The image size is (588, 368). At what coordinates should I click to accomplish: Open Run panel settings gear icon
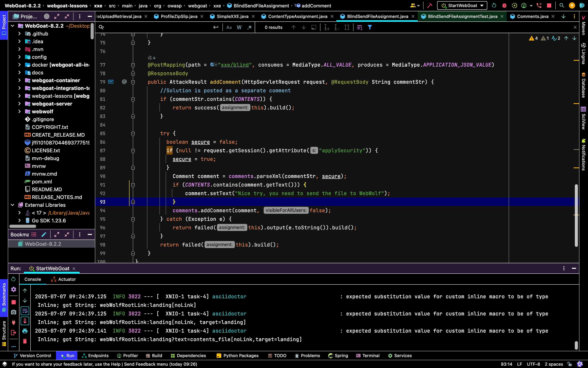(14, 289)
